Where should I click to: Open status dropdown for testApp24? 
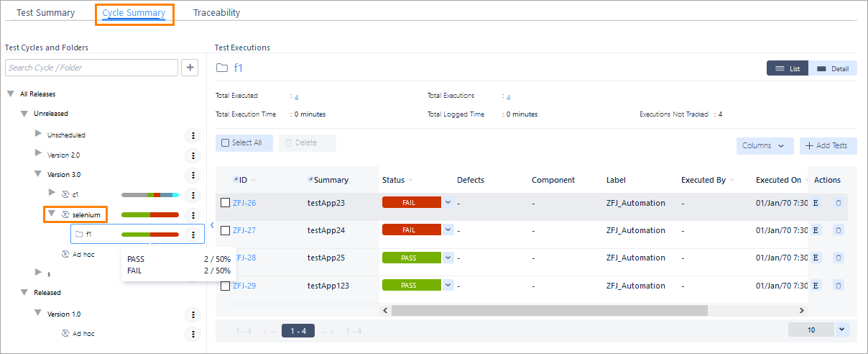448,230
